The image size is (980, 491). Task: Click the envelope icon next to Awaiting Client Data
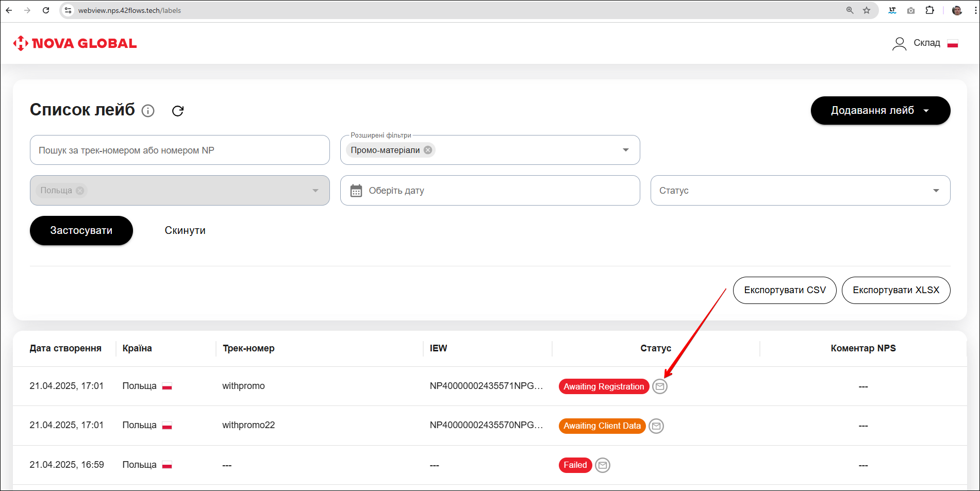656,426
